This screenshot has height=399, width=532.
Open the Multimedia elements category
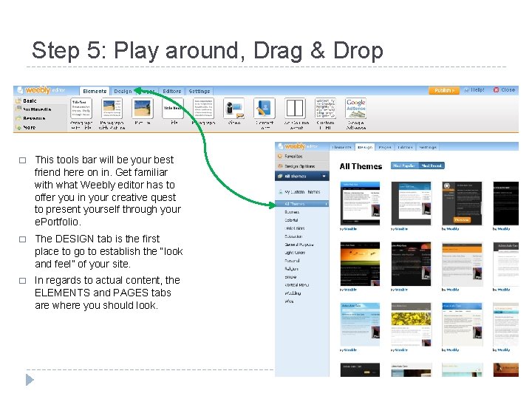[33, 109]
